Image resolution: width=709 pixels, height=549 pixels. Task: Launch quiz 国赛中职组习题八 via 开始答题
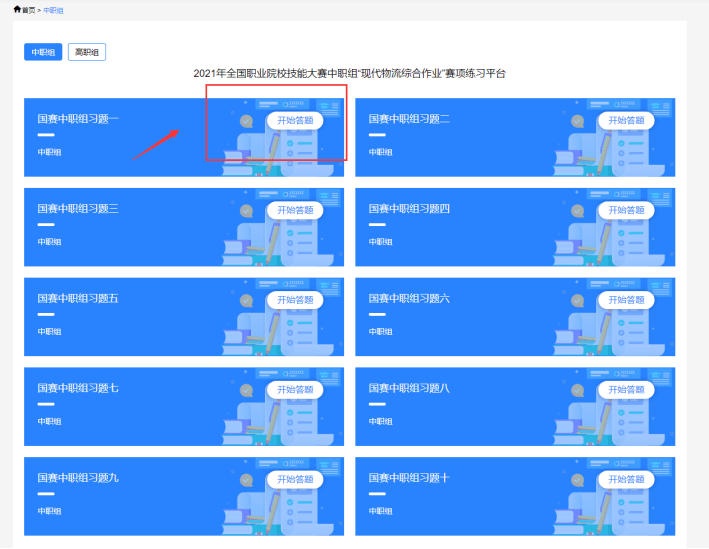click(x=626, y=389)
